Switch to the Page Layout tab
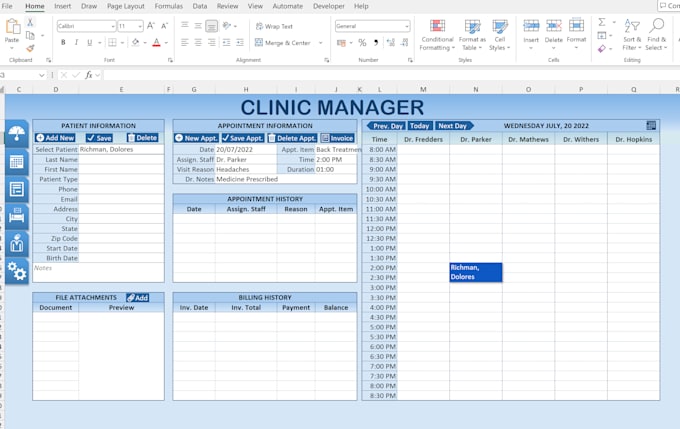 click(126, 6)
